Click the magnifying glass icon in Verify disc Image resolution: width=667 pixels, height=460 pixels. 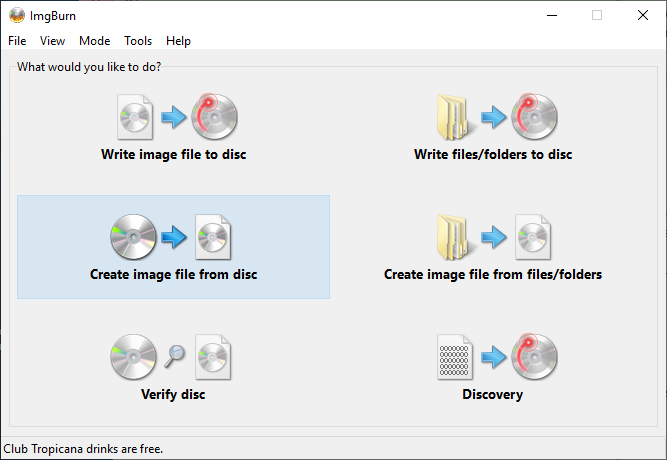click(174, 356)
